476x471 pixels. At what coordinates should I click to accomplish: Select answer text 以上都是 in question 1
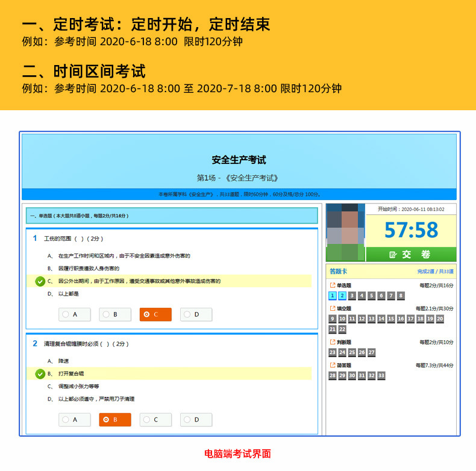pos(69,294)
